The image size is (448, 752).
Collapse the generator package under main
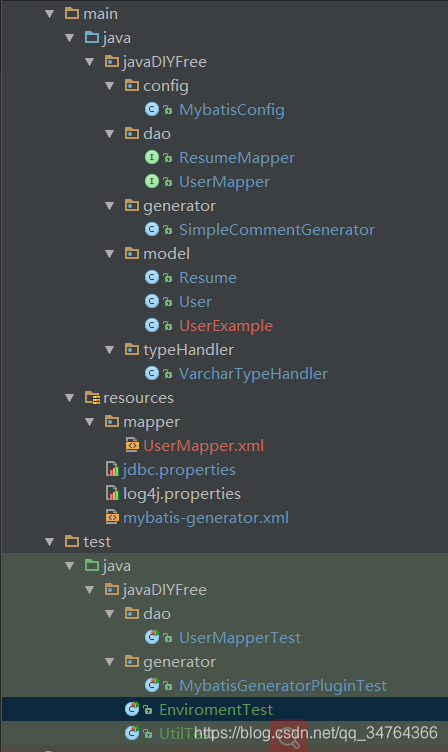coord(110,206)
